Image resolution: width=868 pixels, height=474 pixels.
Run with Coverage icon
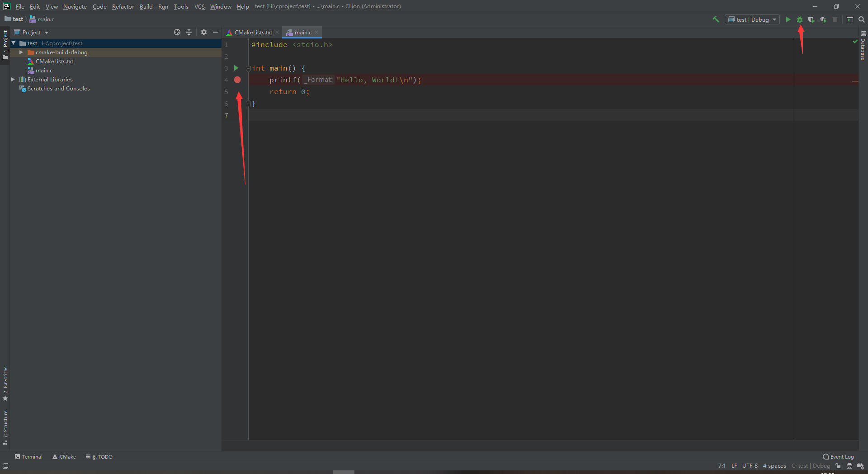[x=811, y=19]
